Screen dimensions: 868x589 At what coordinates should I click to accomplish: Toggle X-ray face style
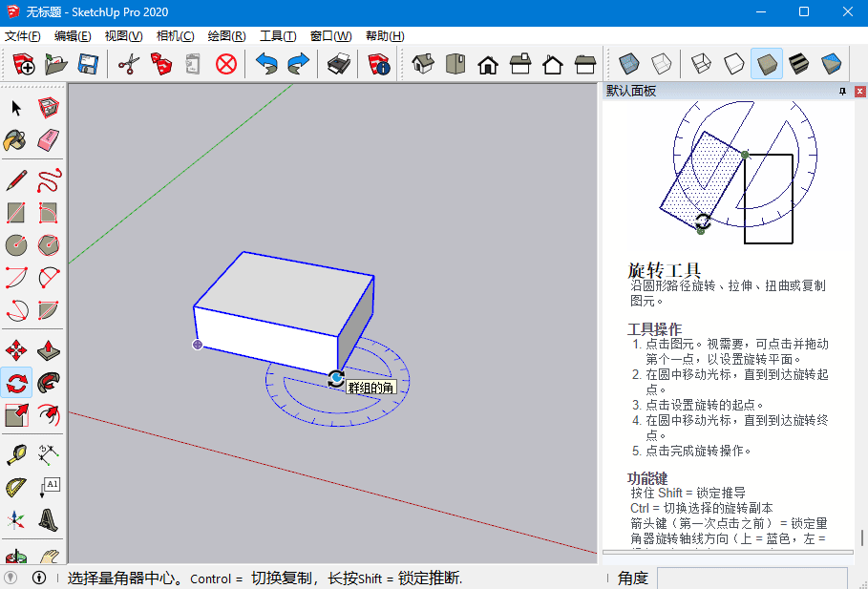point(628,64)
